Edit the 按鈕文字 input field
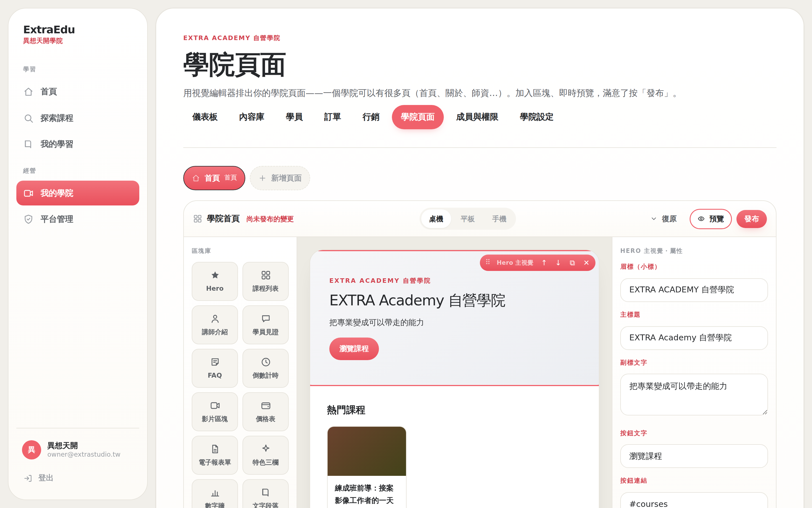Image resolution: width=812 pixels, height=508 pixels. [694, 456]
